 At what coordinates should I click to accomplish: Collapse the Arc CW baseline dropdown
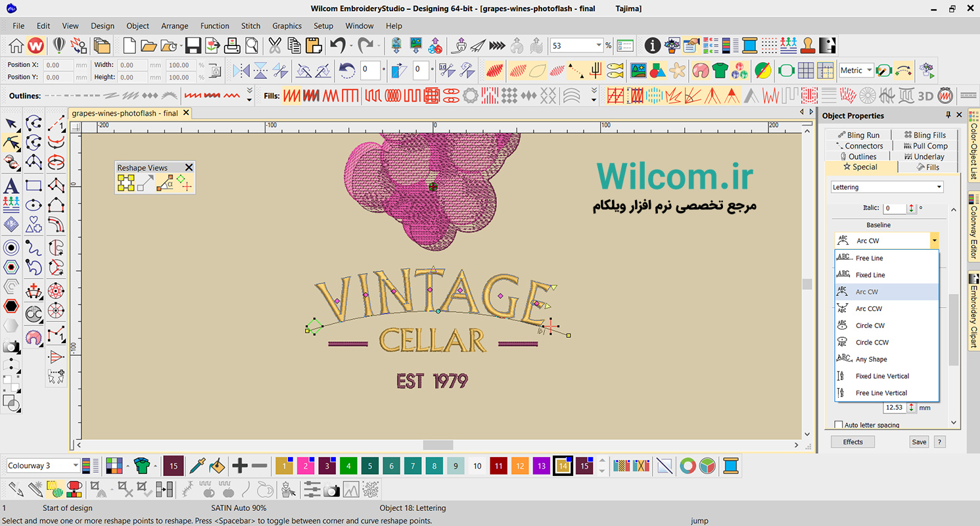click(934, 241)
